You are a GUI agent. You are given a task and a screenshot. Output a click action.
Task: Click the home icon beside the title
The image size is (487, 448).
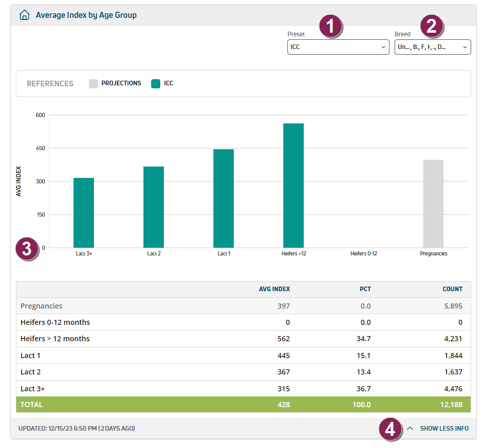pos(24,15)
